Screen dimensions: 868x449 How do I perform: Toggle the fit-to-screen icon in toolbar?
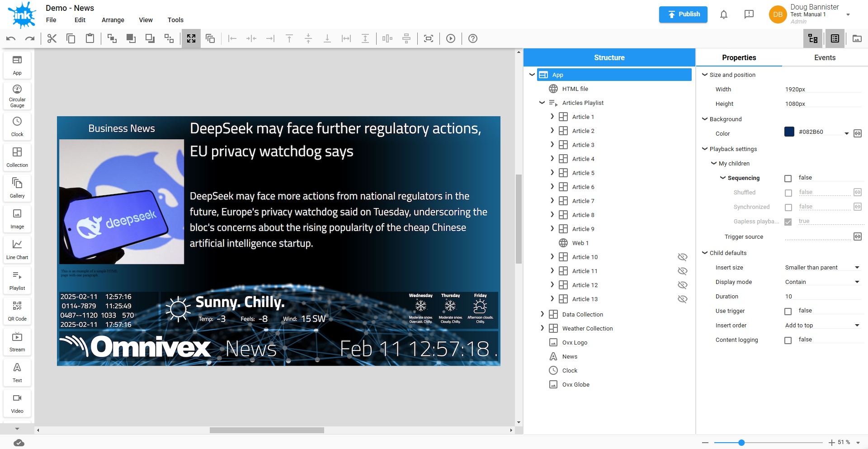(x=191, y=38)
